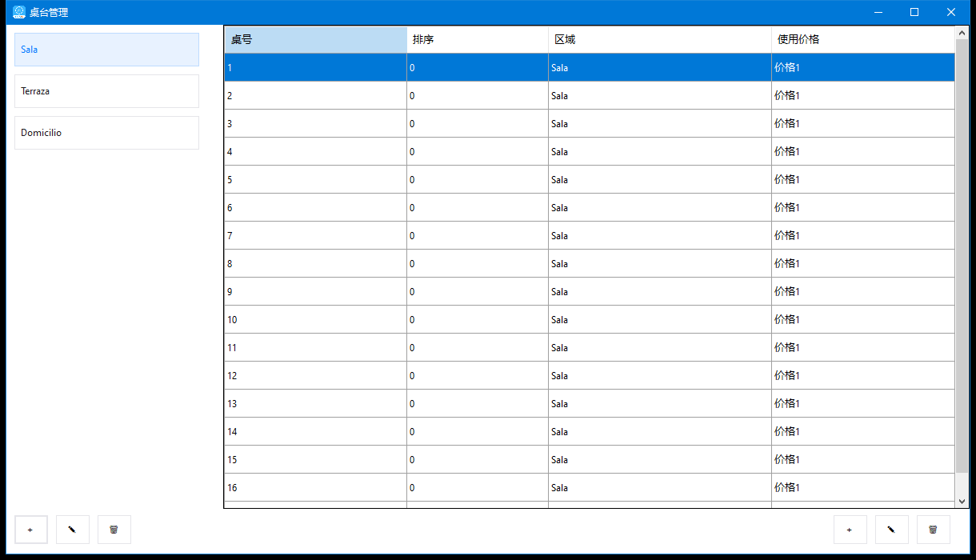The width and height of the screenshot is (976, 560).
Task: Select the Sala area in the list
Action: [106, 50]
